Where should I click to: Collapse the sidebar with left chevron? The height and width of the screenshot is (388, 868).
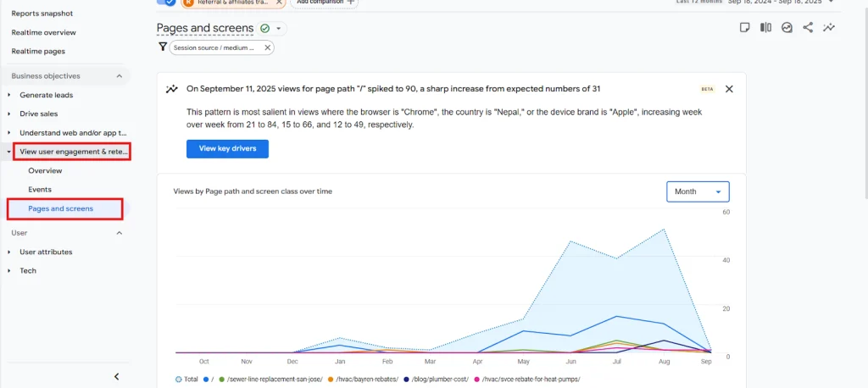[x=117, y=376]
